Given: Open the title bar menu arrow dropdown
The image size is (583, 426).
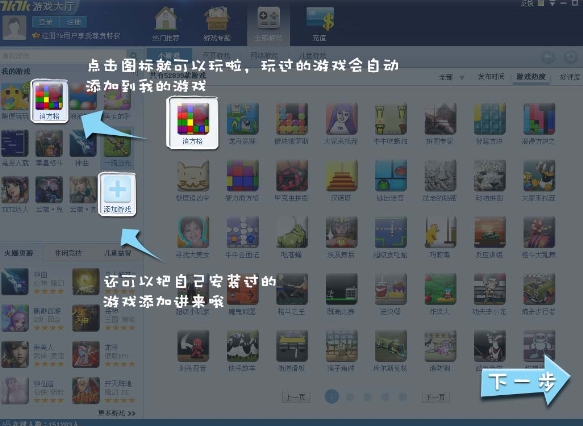Looking at the screenshot, I should point(553,3).
